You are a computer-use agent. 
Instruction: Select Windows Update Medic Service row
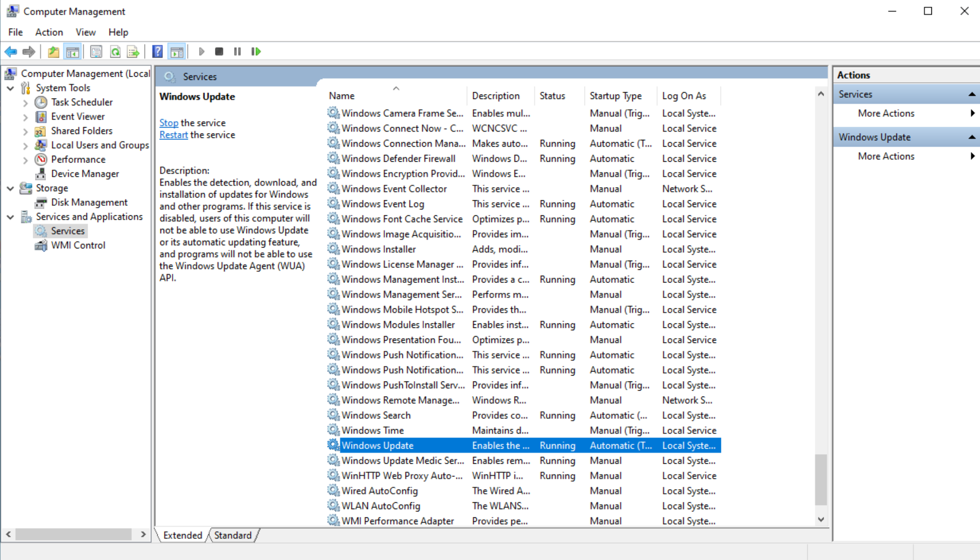coord(523,461)
